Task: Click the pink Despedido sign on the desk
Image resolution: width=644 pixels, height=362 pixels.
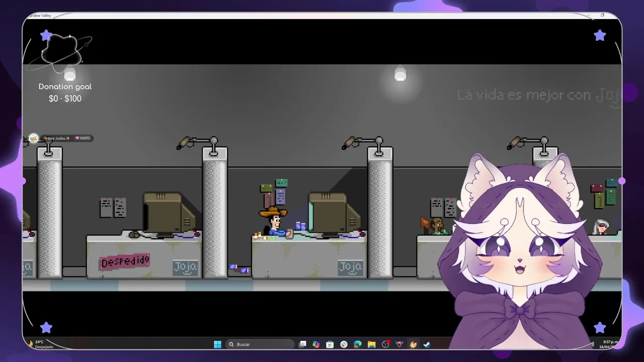Action: [x=125, y=261]
